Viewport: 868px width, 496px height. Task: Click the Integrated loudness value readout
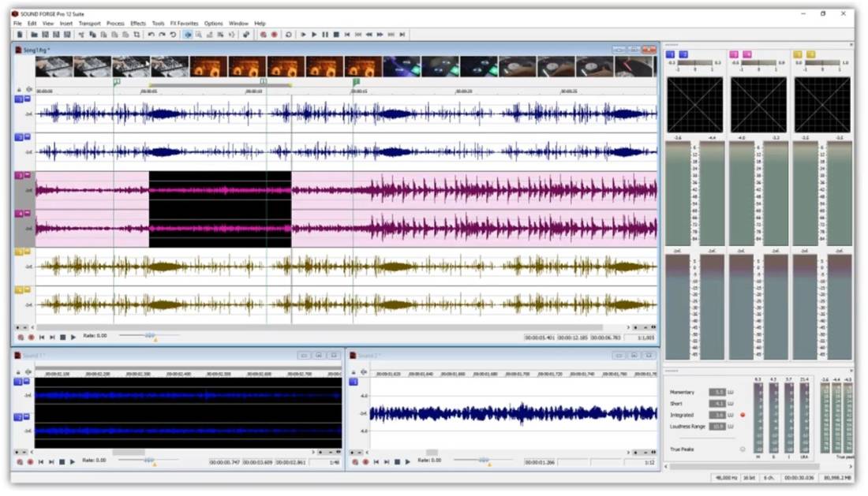click(717, 415)
